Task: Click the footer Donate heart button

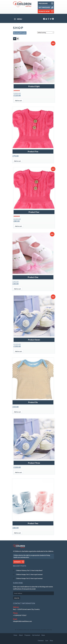Action: pos(19,562)
